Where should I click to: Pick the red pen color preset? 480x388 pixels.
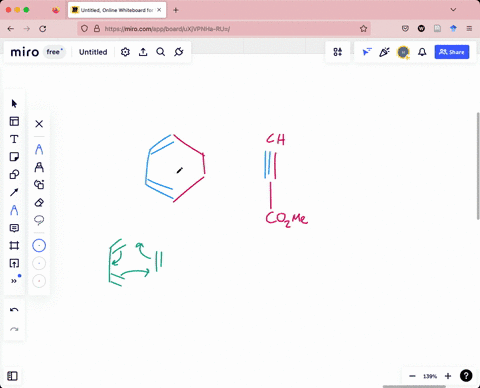coord(39,281)
